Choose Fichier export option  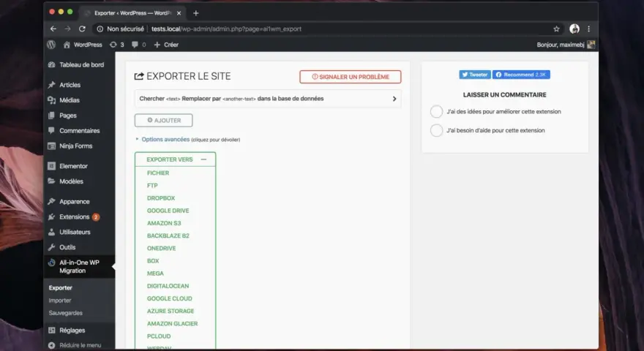pyautogui.click(x=158, y=173)
